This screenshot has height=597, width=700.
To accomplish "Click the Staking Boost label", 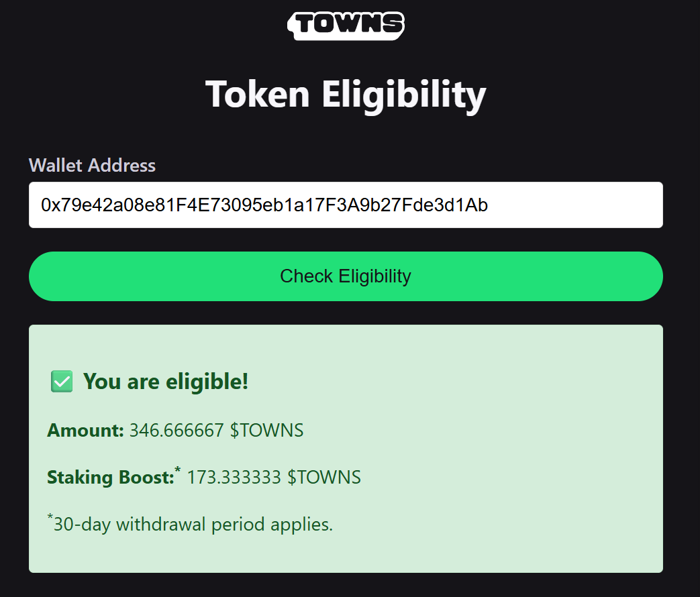I will click(x=111, y=478).
